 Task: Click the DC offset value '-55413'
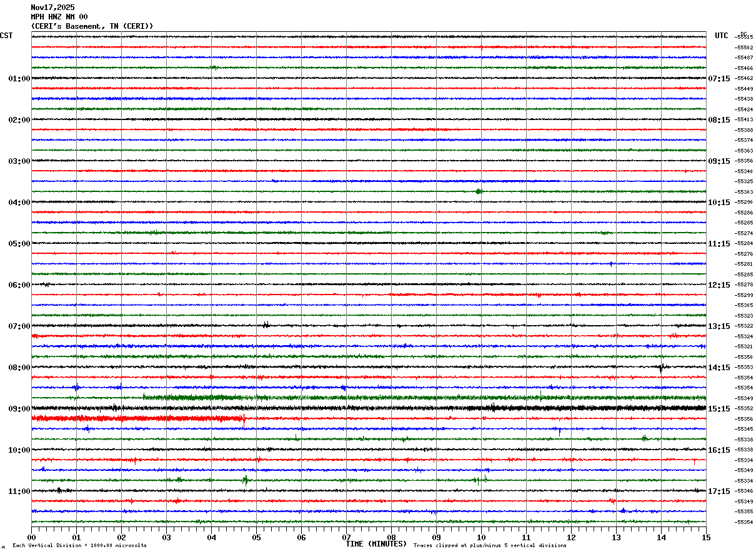[744, 119]
